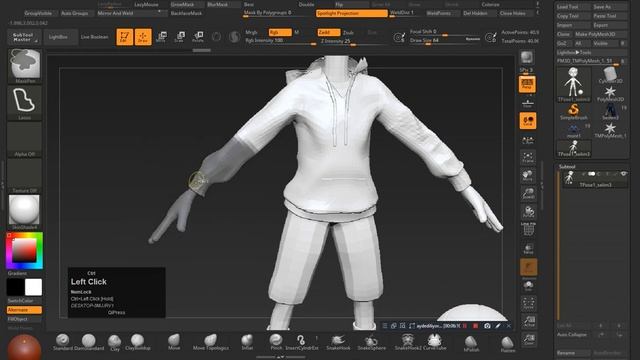Toggle BackfaceMask option
The width and height of the screenshot is (640, 360).
[x=186, y=13]
